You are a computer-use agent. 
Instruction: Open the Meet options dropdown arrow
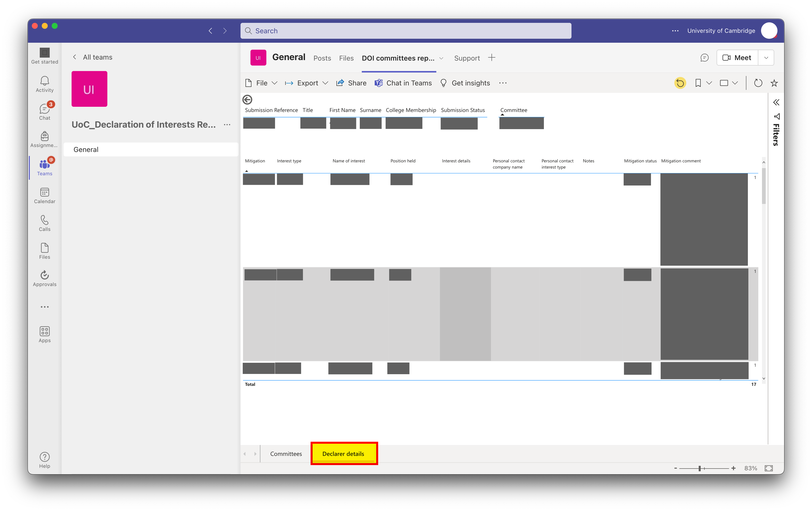(x=766, y=58)
